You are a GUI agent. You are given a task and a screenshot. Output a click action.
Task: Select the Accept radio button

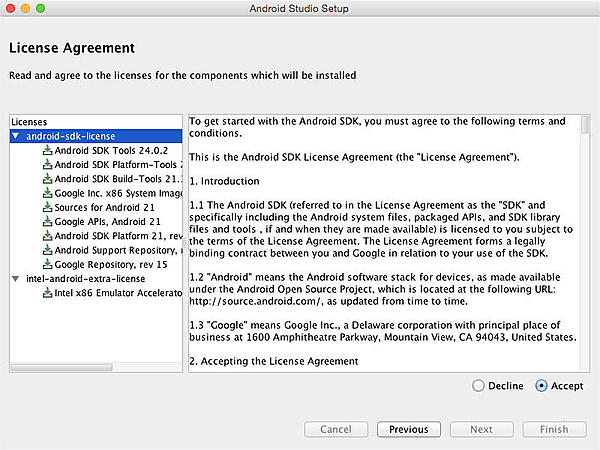(542, 385)
